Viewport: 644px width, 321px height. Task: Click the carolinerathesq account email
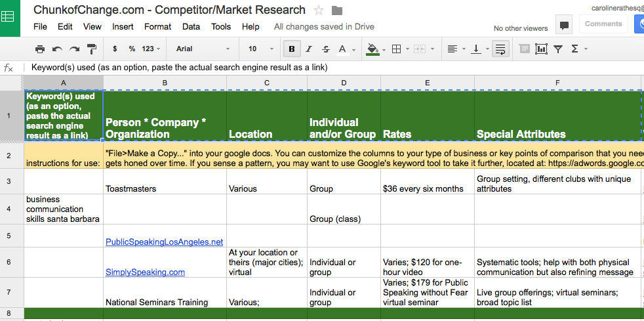coord(617,8)
